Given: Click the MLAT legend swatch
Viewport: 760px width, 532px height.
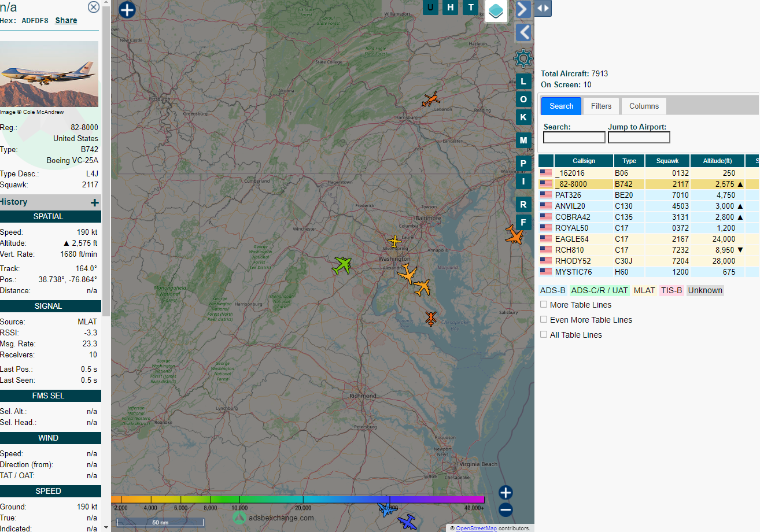Looking at the screenshot, I should [644, 290].
